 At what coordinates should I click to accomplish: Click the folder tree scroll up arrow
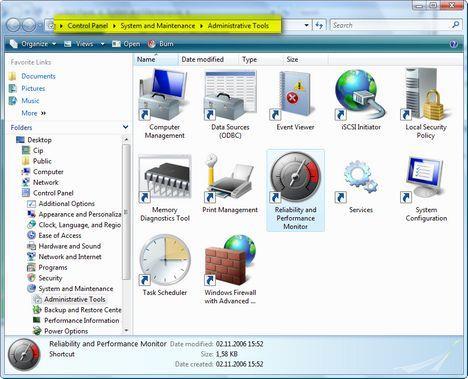coord(126,139)
